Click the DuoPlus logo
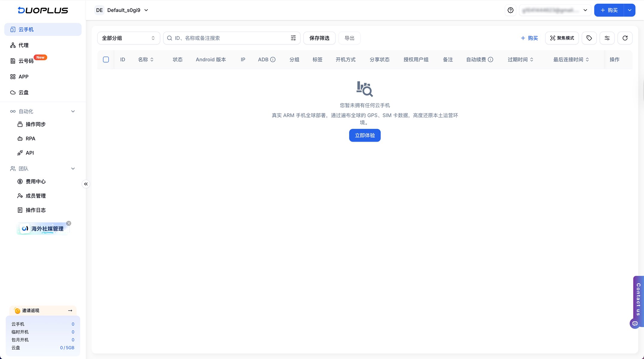The image size is (644, 359). point(43,10)
